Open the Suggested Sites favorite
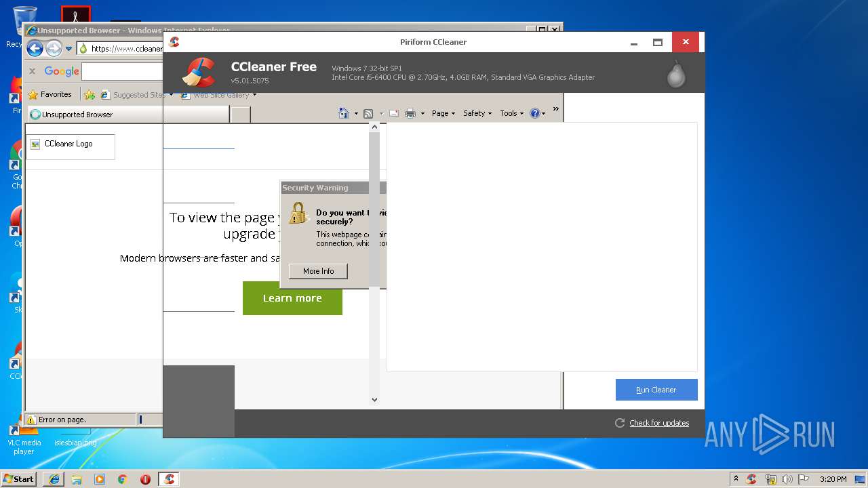The image size is (868, 488). tap(136, 95)
